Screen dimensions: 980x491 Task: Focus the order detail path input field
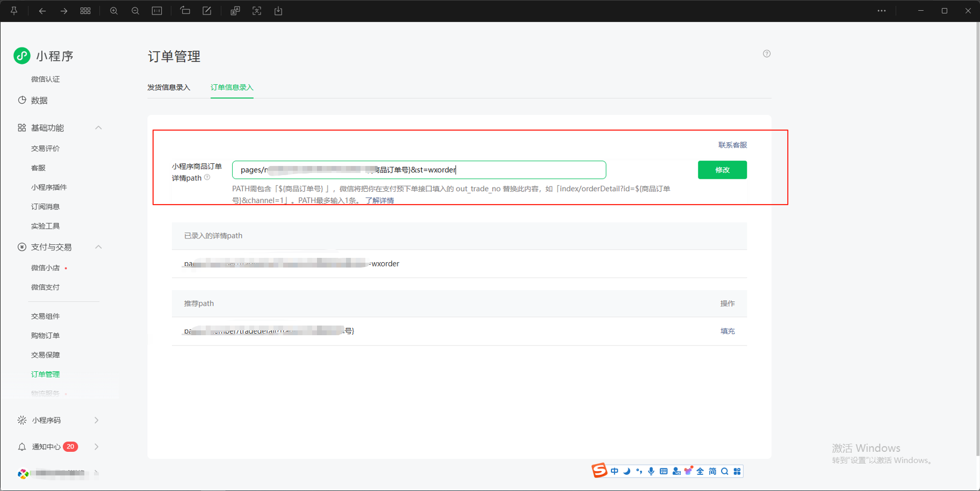pyautogui.click(x=419, y=170)
